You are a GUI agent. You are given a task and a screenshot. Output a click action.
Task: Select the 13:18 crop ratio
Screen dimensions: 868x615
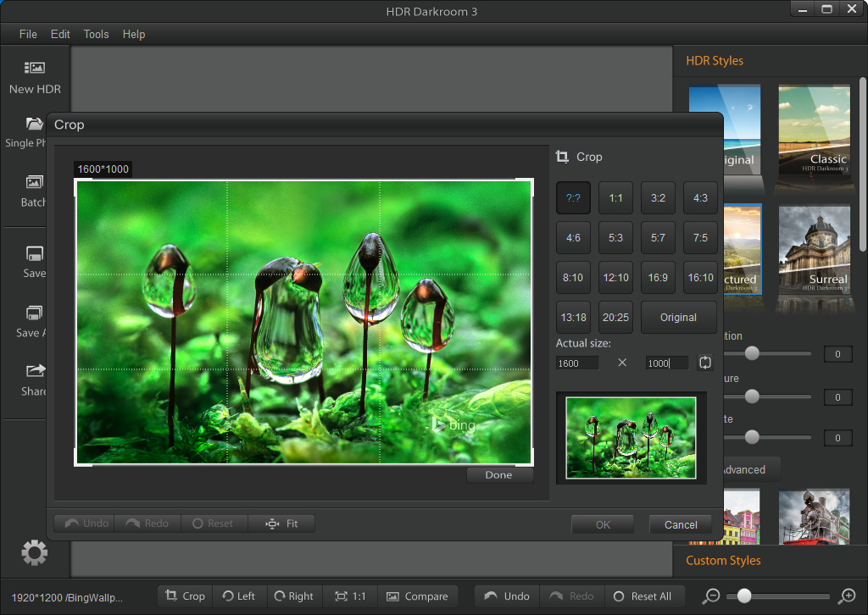point(573,318)
